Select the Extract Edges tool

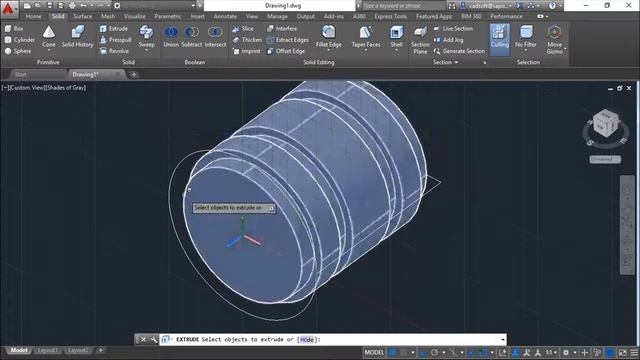[x=287, y=40]
